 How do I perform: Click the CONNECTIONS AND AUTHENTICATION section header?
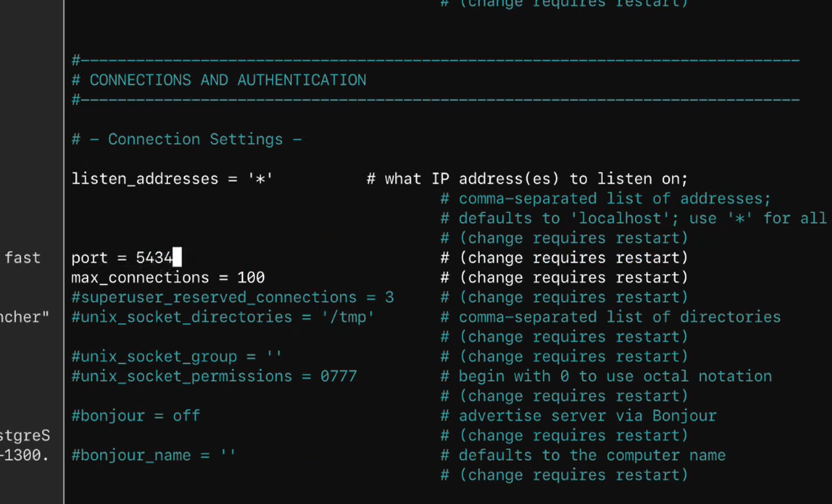click(227, 80)
